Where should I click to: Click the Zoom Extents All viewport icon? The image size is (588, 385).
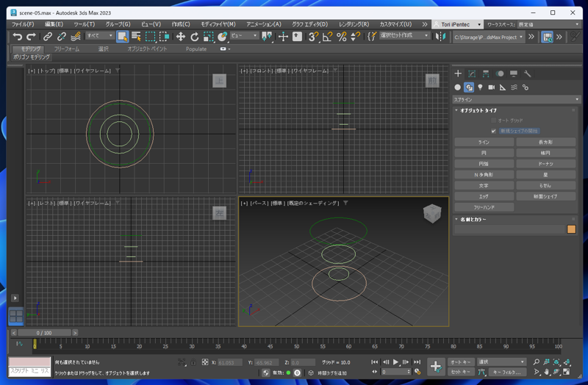pos(566,361)
